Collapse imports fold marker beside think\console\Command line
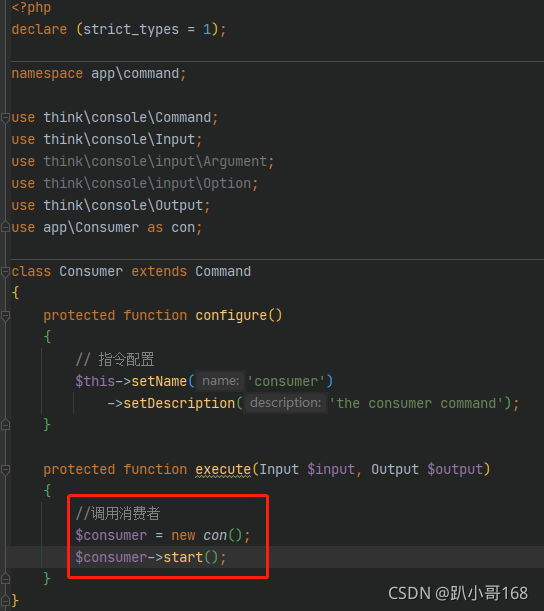 pos(5,118)
